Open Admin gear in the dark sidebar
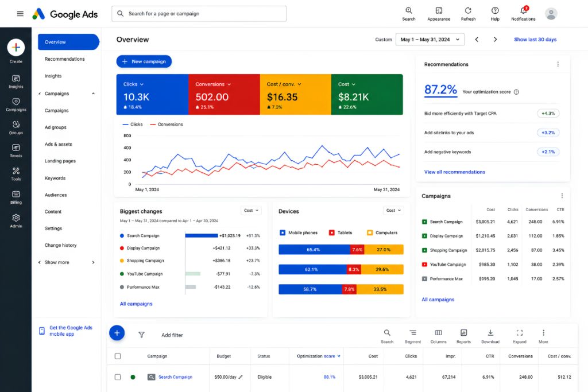 click(x=16, y=221)
